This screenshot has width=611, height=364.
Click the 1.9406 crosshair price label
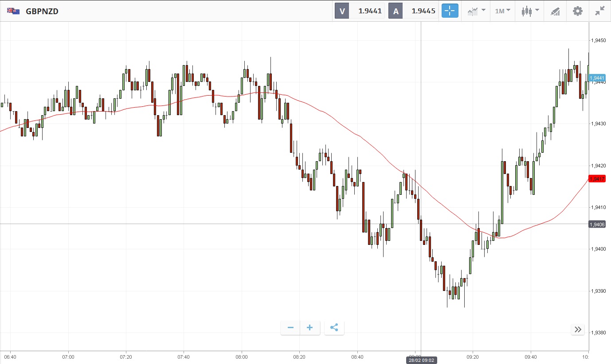pos(597,225)
